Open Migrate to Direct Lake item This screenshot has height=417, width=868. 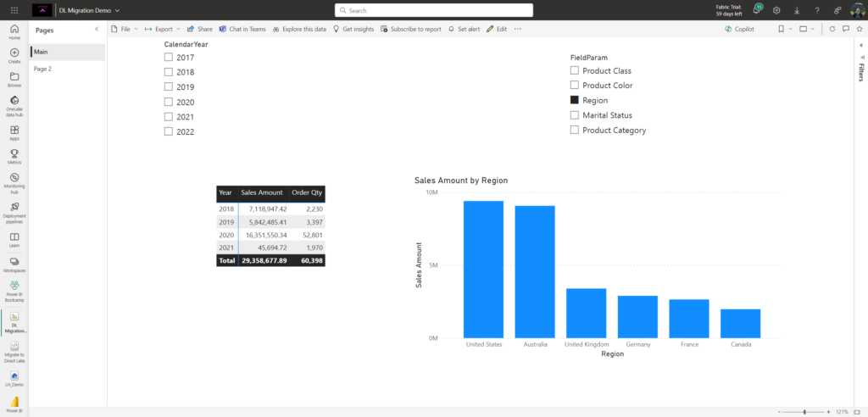(x=14, y=353)
